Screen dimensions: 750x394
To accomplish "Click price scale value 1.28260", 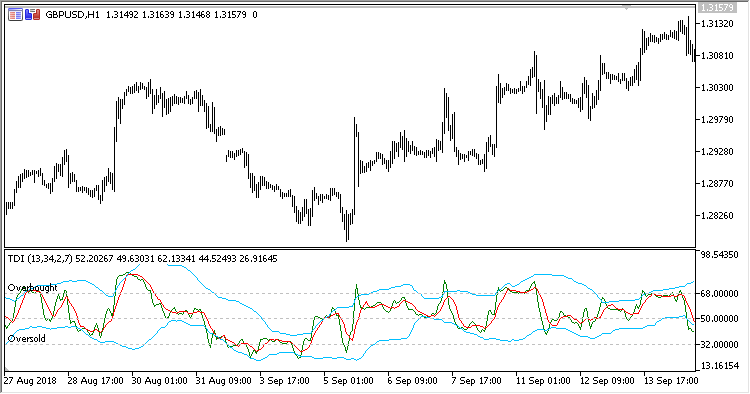I will click(x=717, y=216).
